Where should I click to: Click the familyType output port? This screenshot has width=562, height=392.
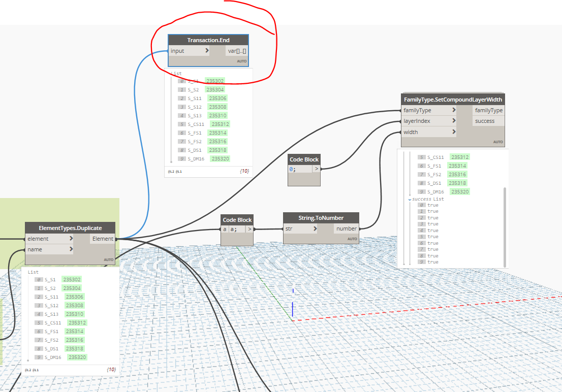coord(488,110)
